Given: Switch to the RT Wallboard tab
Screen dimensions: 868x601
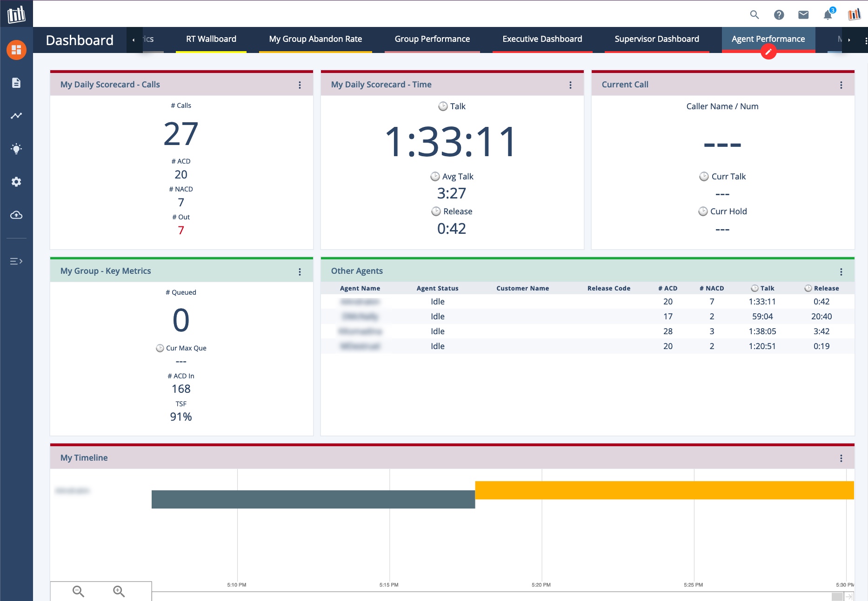Looking at the screenshot, I should (x=211, y=39).
